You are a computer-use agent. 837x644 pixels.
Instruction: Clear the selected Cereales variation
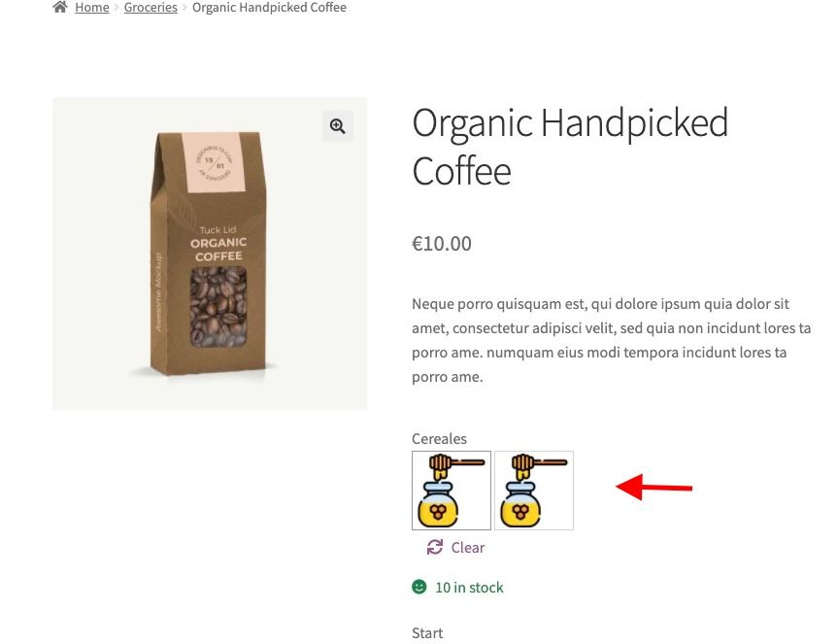[468, 547]
